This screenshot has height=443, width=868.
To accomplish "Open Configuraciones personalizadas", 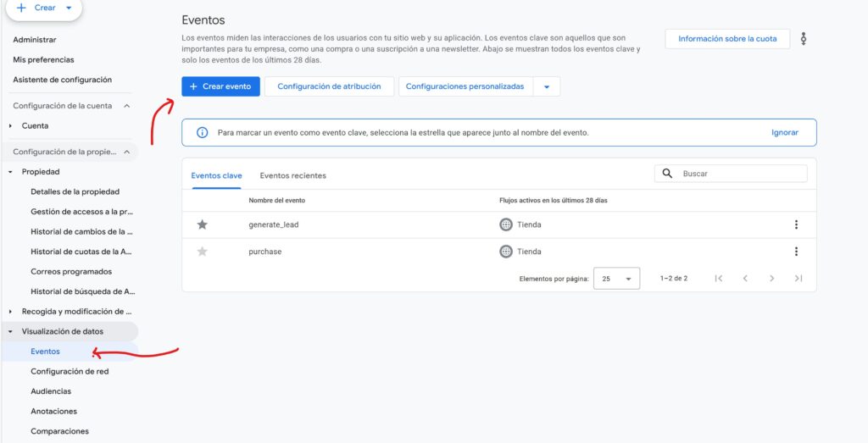I will tap(465, 86).
